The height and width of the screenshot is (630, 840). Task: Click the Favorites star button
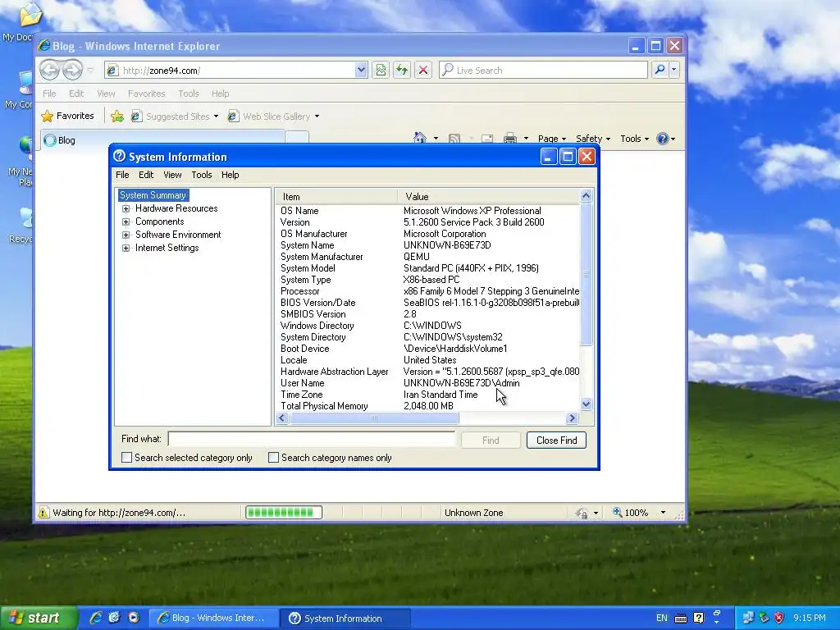coord(68,116)
